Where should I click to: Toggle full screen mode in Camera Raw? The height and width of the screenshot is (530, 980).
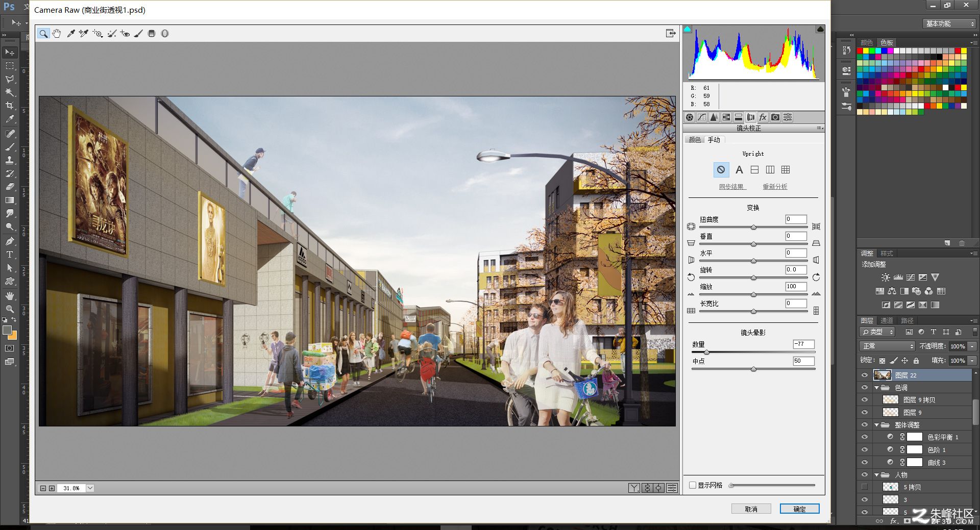click(671, 34)
